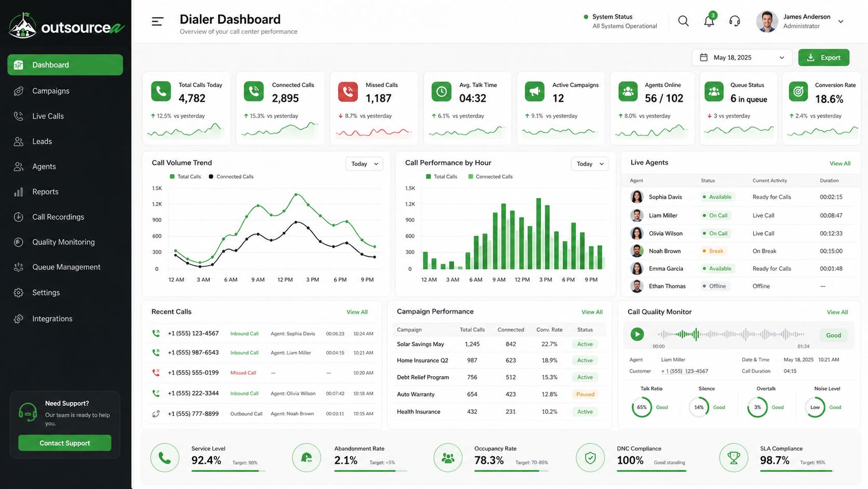Click the call icon for +1 (555) 123-4567
The width and height of the screenshot is (868, 489).
click(x=156, y=333)
